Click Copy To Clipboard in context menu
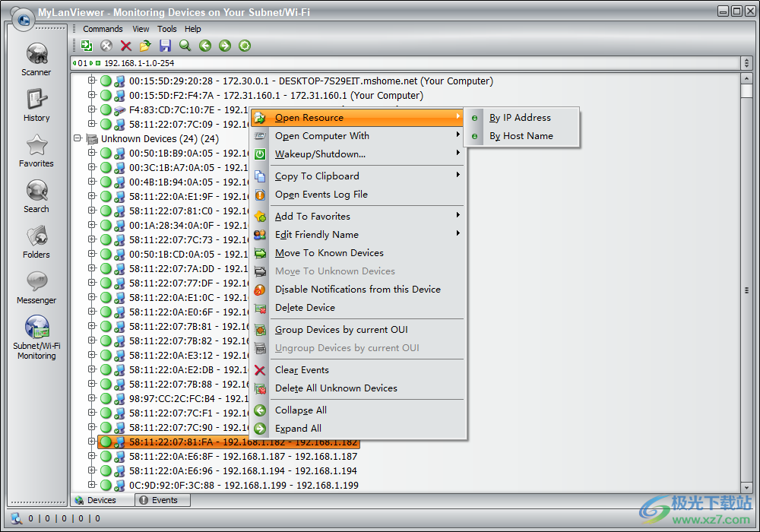 (x=317, y=176)
